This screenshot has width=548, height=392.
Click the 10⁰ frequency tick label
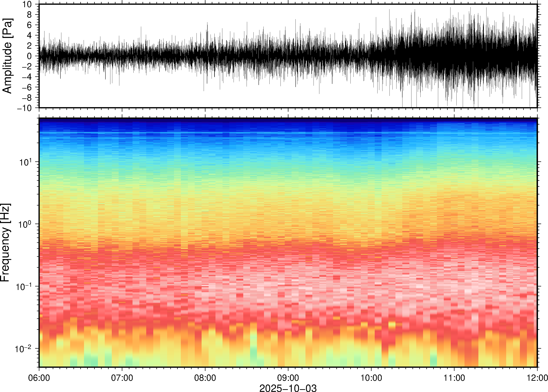[x=25, y=224]
